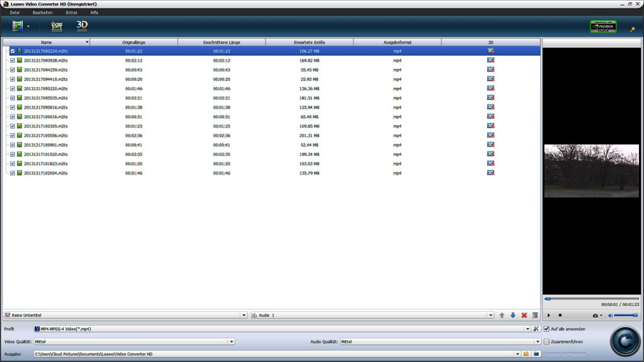The image size is (644, 362).
Task: Open profile settings wrench icon beside Profil
Action: pos(536,329)
